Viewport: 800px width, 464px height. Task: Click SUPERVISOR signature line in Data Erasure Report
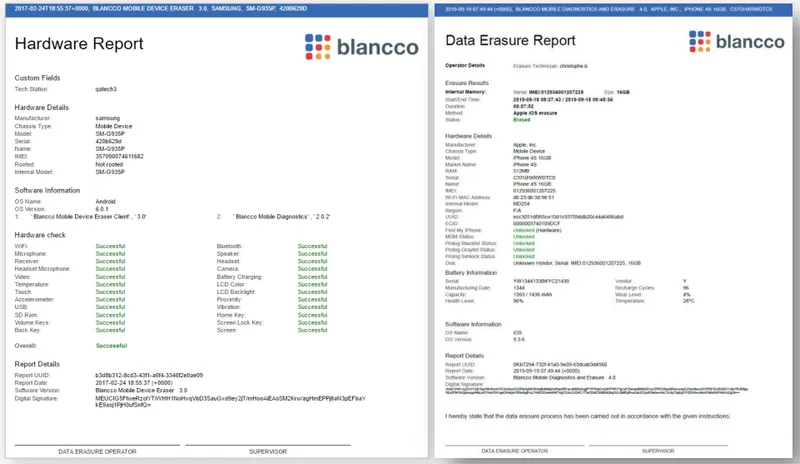[x=658, y=451]
